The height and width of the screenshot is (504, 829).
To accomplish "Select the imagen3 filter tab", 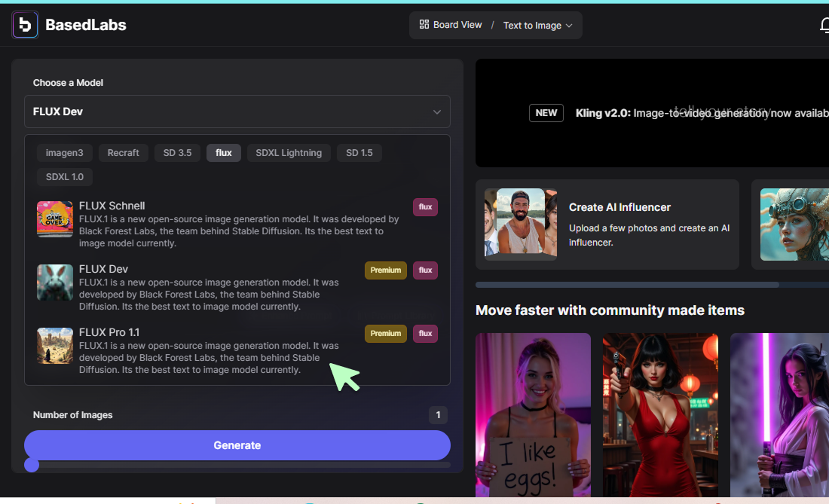I will [x=65, y=153].
